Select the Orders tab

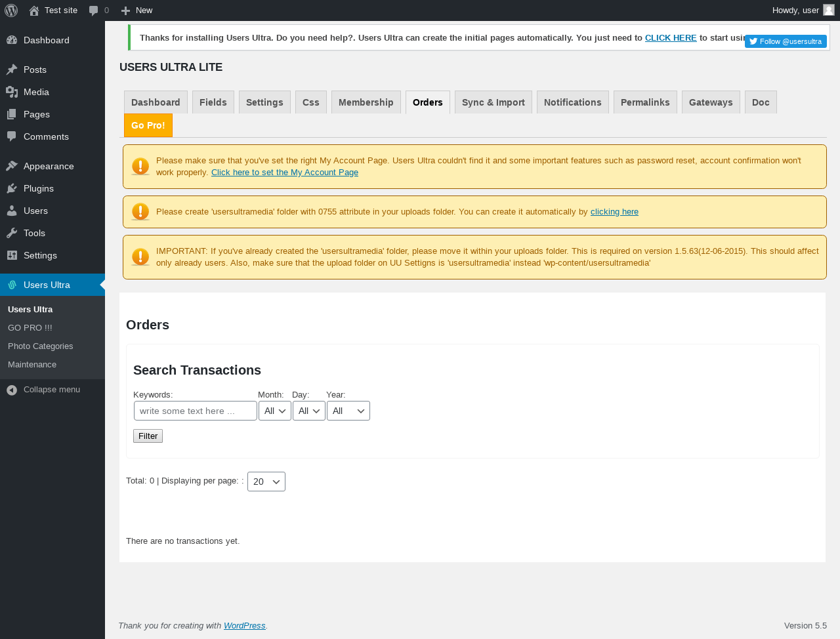coord(428,102)
